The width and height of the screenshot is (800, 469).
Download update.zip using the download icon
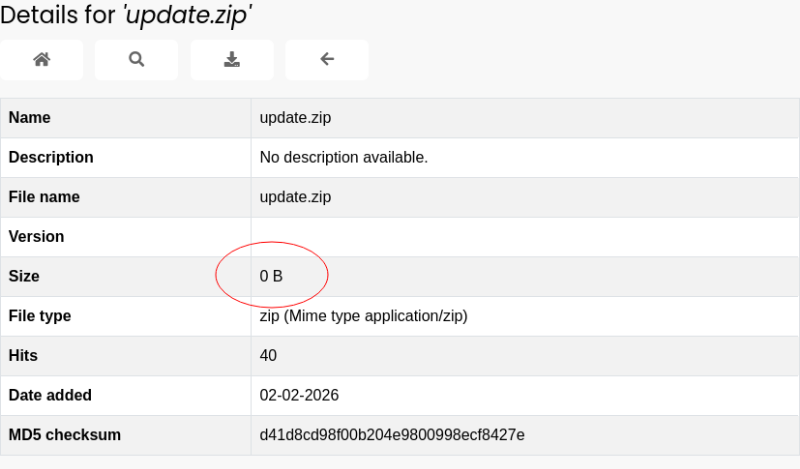pyautogui.click(x=231, y=60)
